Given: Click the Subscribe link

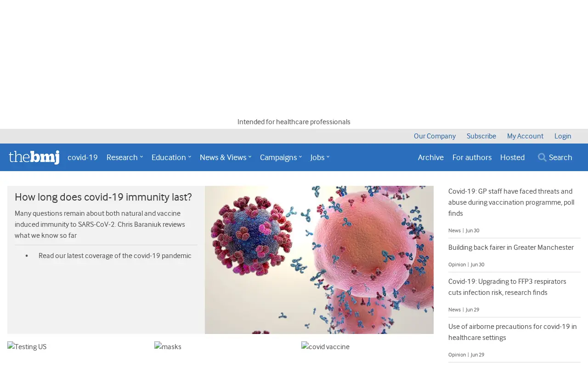Looking at the screenshot, I should click(481, 136).
